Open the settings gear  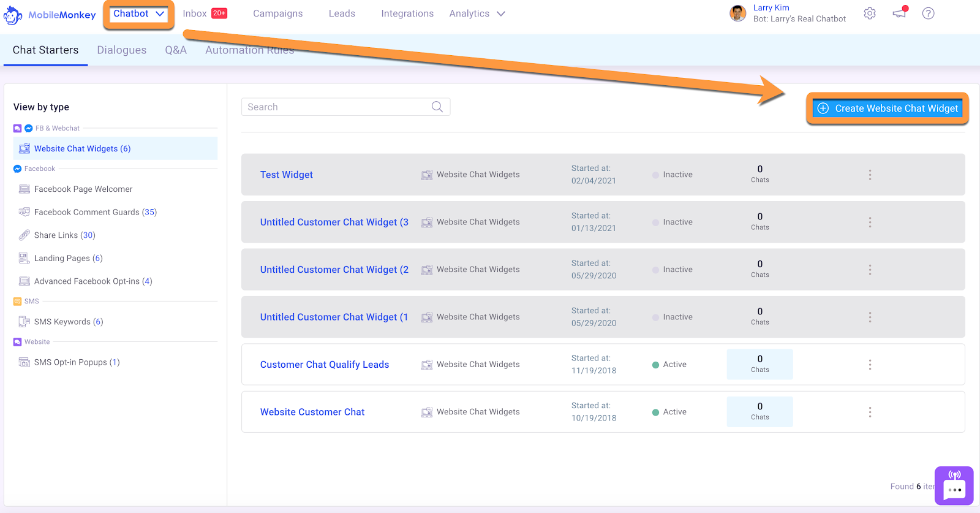coord(870,13)
